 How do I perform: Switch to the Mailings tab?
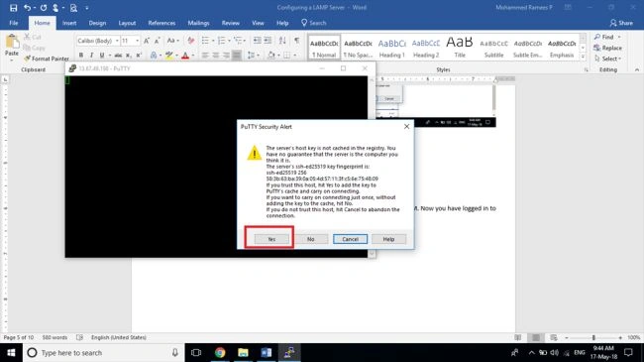198,23
